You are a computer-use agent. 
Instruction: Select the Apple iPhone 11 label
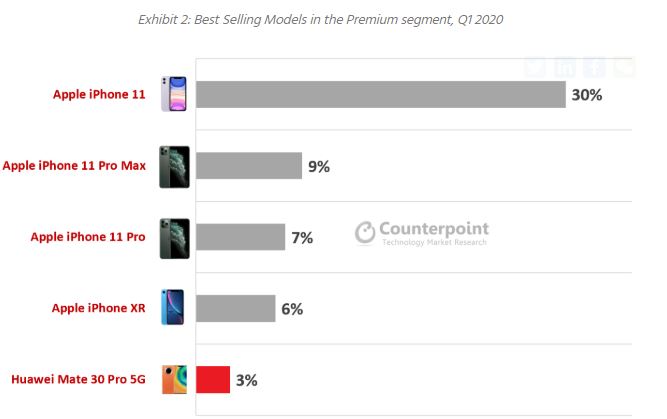[x=99, y=95]
